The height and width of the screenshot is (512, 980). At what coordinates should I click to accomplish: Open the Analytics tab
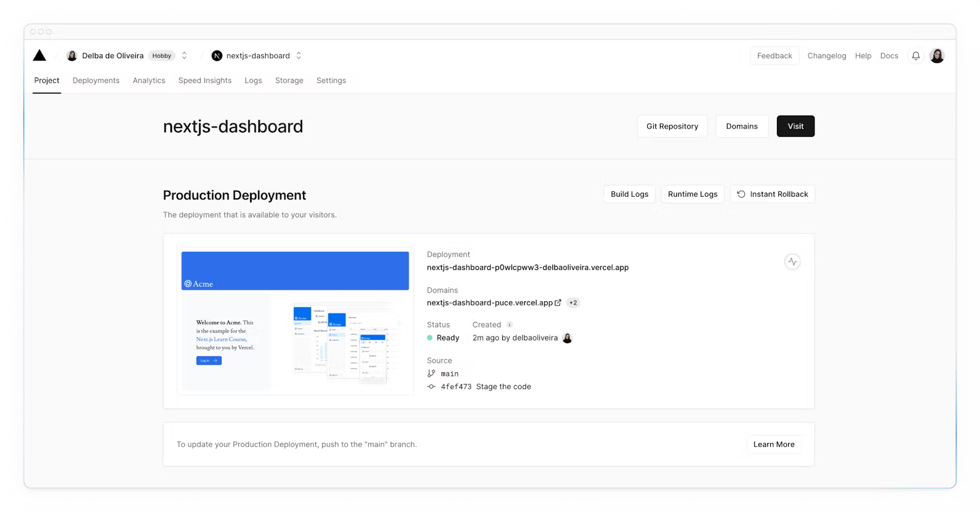[149, 81]
